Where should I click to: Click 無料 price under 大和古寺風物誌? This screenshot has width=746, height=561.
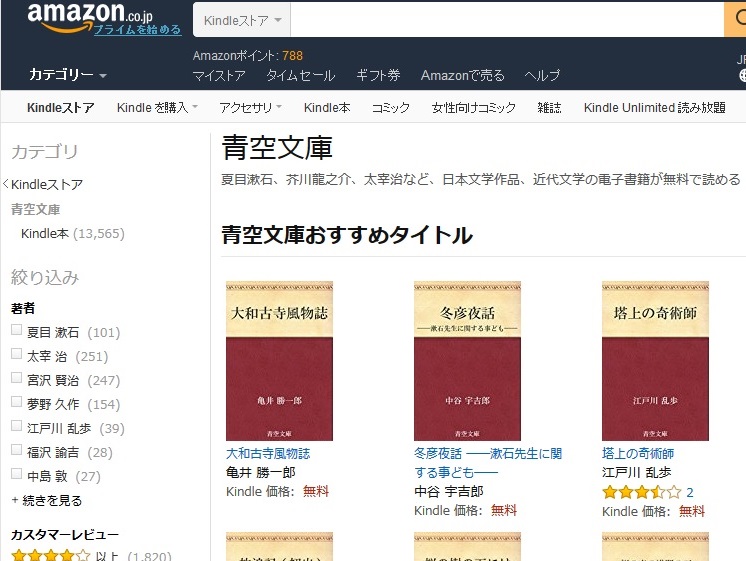point(316,492)
